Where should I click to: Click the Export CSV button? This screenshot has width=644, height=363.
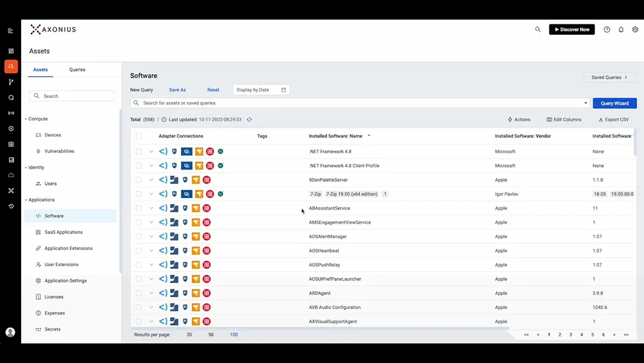click(613, 119)
